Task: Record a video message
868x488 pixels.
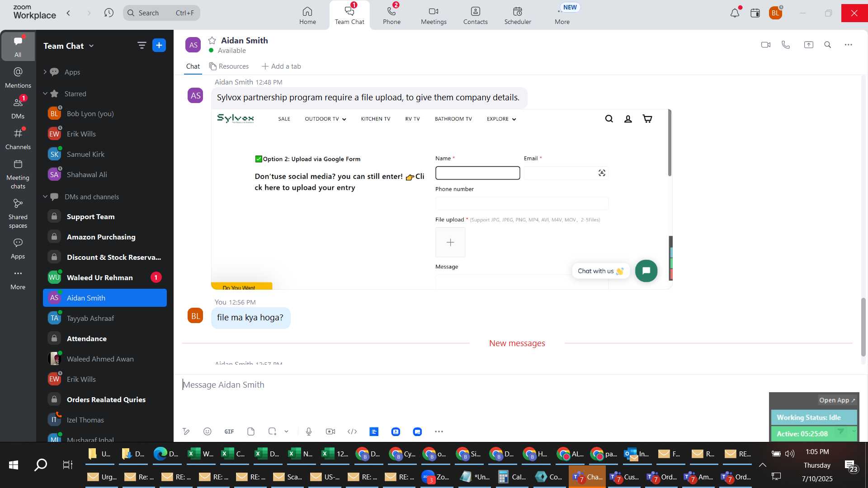Action: tap(330, 432)
